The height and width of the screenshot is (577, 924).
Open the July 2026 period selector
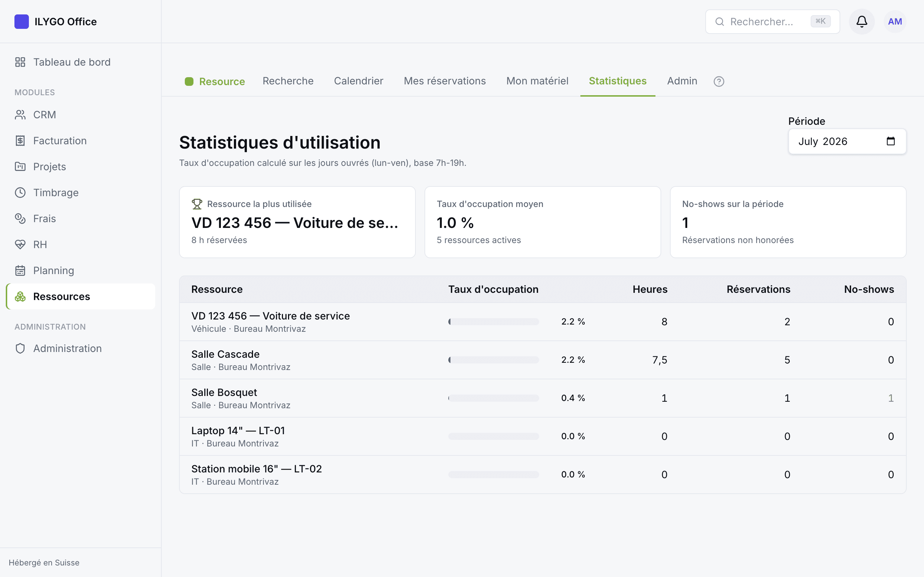pos(847,141)
